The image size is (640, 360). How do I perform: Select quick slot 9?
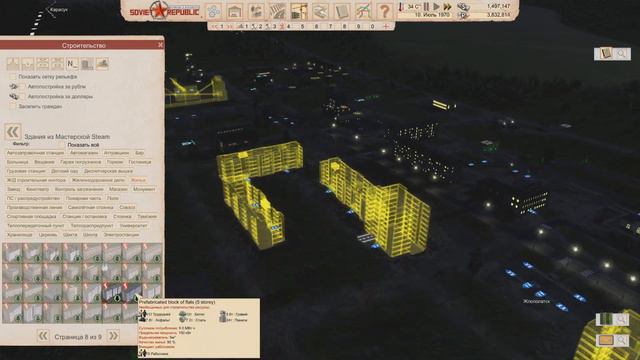[359, 27]
